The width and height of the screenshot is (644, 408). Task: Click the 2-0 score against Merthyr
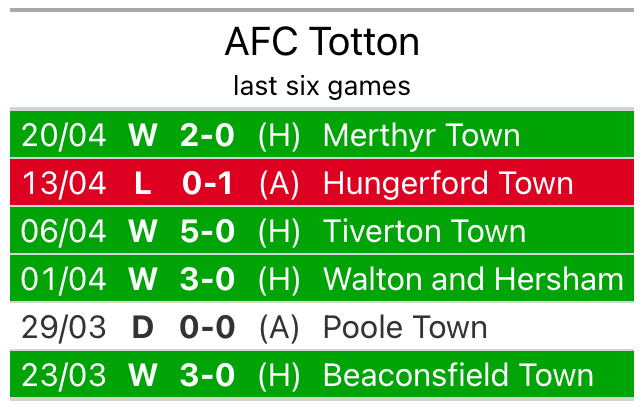click(207, 135)
